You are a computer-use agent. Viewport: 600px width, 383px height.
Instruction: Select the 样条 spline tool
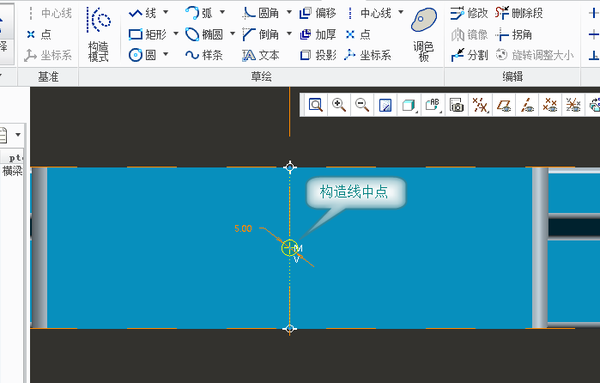(x=204, y=55)
